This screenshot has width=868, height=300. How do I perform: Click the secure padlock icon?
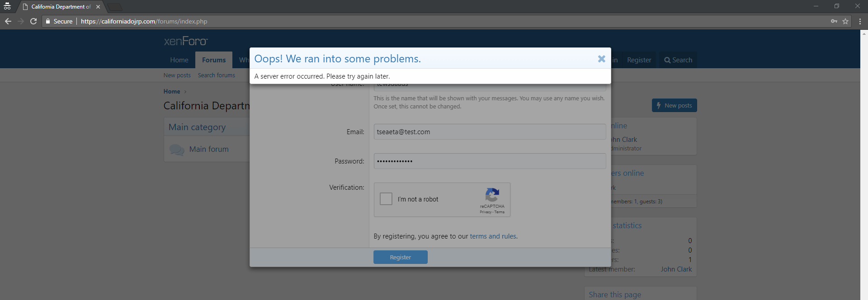click(48, 21)
